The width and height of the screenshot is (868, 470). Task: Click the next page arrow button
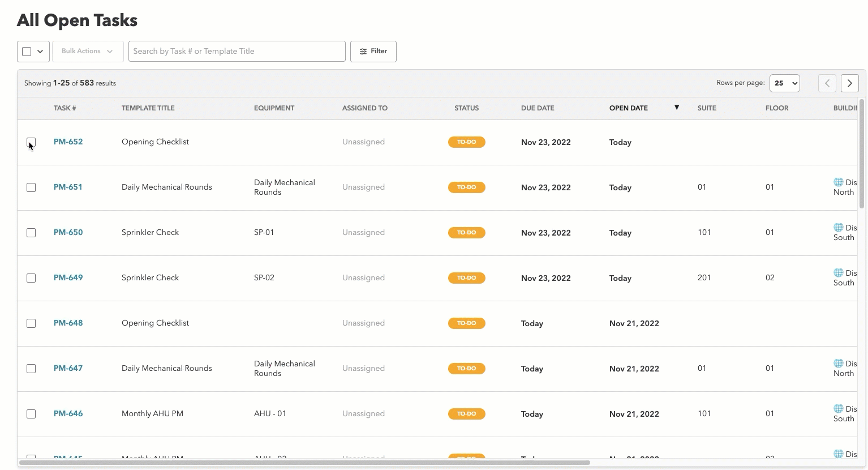pos(849,83)
